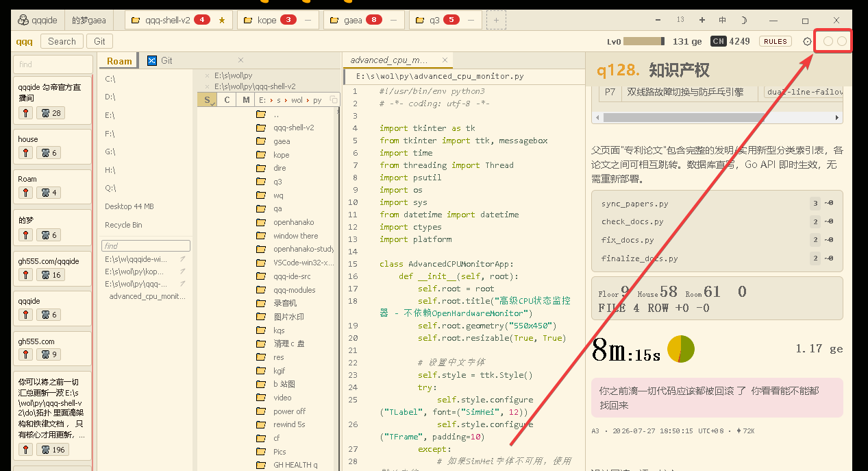
Task: Click the second circle indicator top right
Action: (x=842, y=41)
